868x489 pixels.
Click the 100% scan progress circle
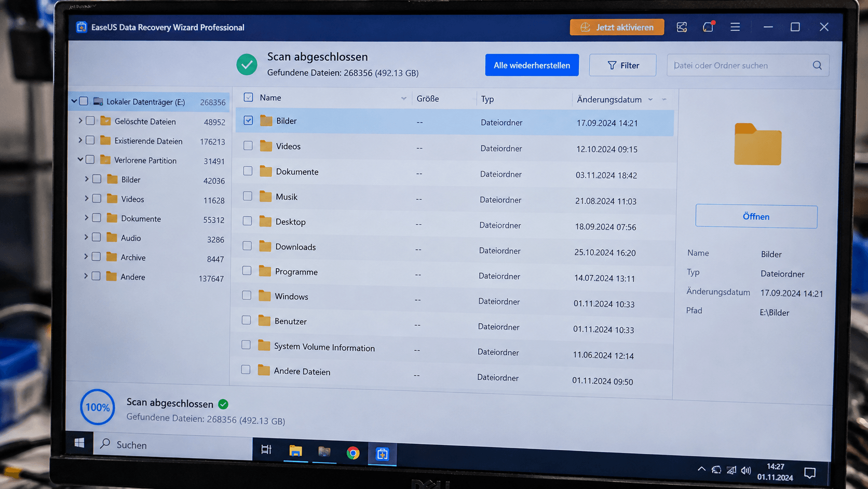(x=97, y=407)
